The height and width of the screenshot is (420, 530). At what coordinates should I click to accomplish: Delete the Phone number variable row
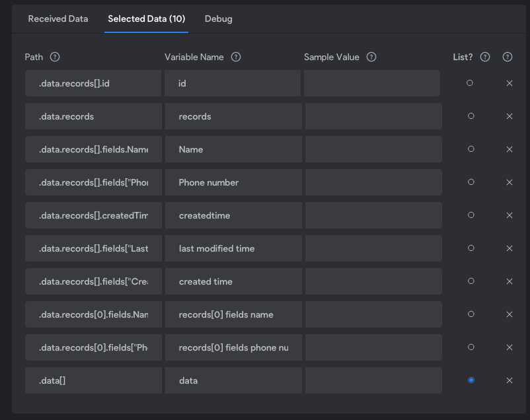(x=510, y=182)
